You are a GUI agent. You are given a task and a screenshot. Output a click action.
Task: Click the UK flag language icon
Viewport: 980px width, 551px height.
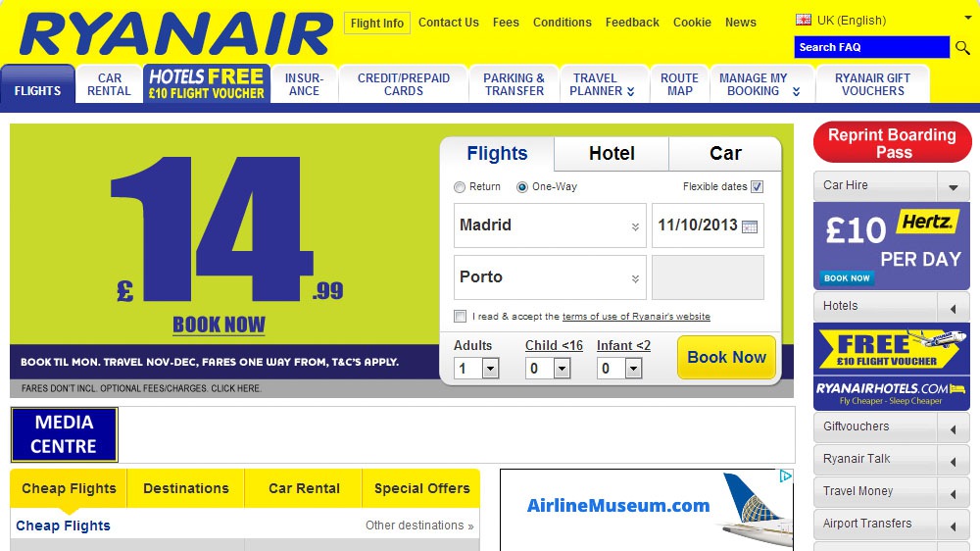point(804,20)
